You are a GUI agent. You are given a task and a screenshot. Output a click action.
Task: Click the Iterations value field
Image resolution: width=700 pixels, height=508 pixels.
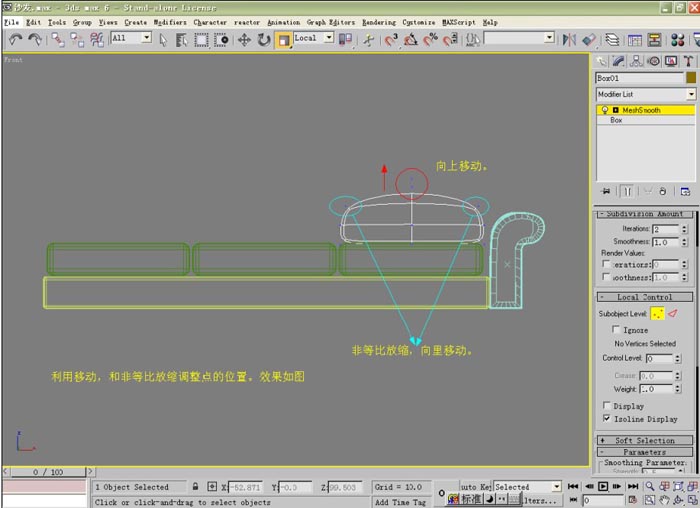(x=664, y=229)
